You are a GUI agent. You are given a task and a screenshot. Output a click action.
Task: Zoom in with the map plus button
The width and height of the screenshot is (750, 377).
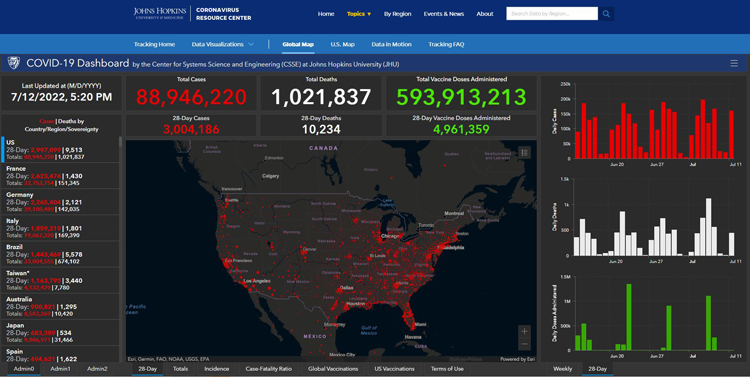point(524,331)
